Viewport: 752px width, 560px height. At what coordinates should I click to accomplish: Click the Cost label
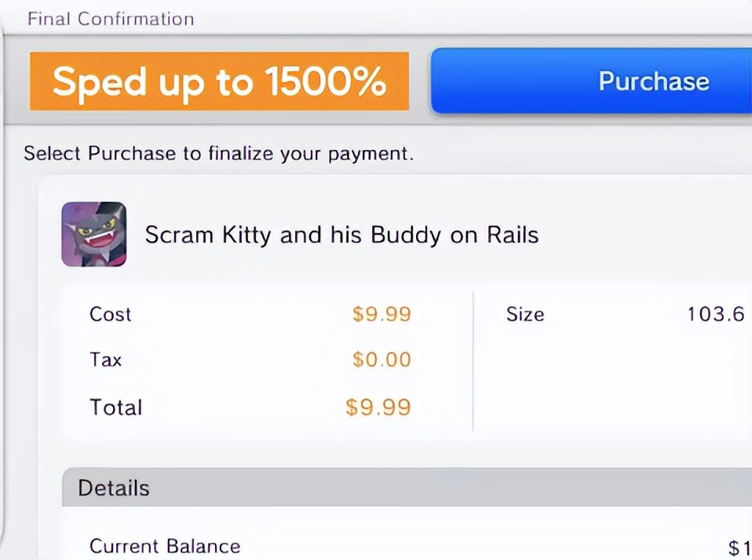(x=111, y=314)
